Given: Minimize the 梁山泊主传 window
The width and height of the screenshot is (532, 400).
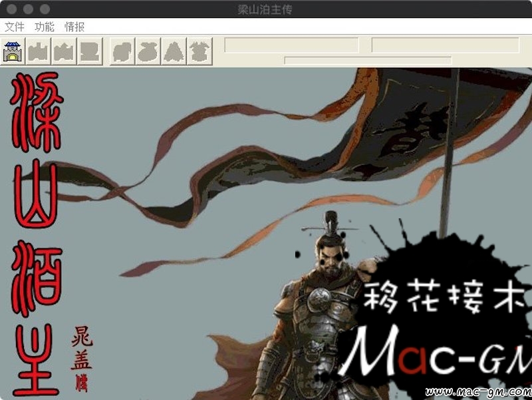Looking at the screenshot, I should [x=28, y=9].
